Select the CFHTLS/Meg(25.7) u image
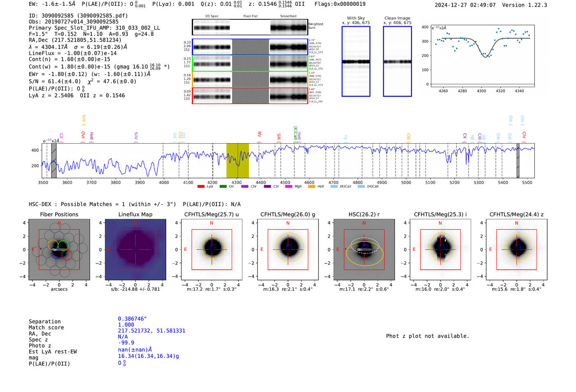 coord(211,249)
